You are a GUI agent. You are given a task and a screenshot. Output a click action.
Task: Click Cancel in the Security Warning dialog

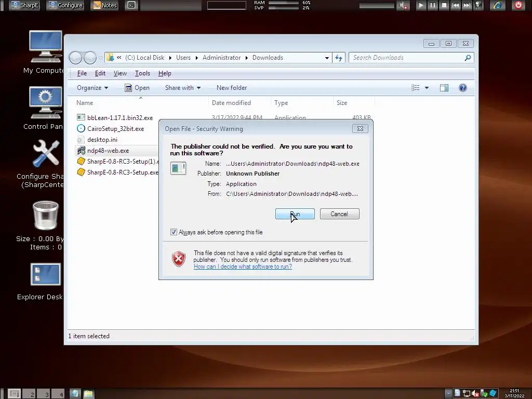(339, 214)
